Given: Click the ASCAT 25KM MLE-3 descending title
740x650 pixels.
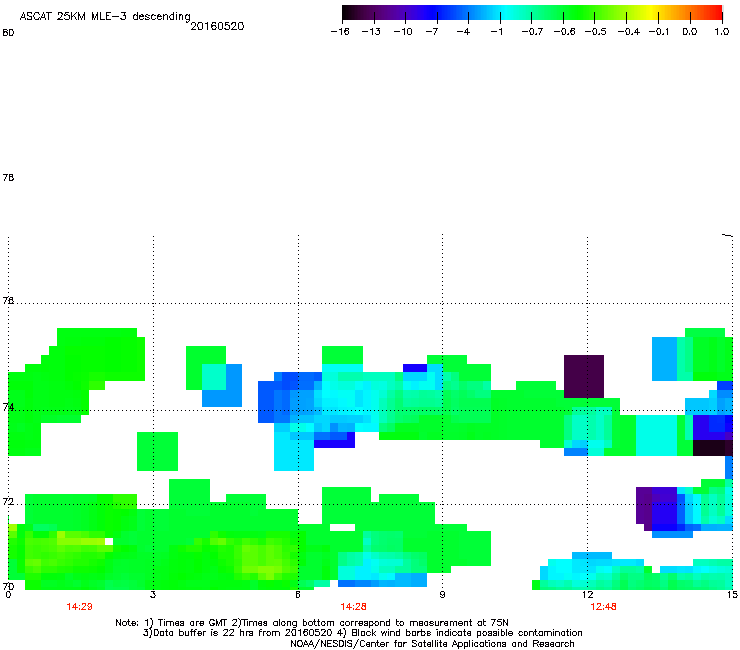Looking at the screenshot, I should [105, 16].
